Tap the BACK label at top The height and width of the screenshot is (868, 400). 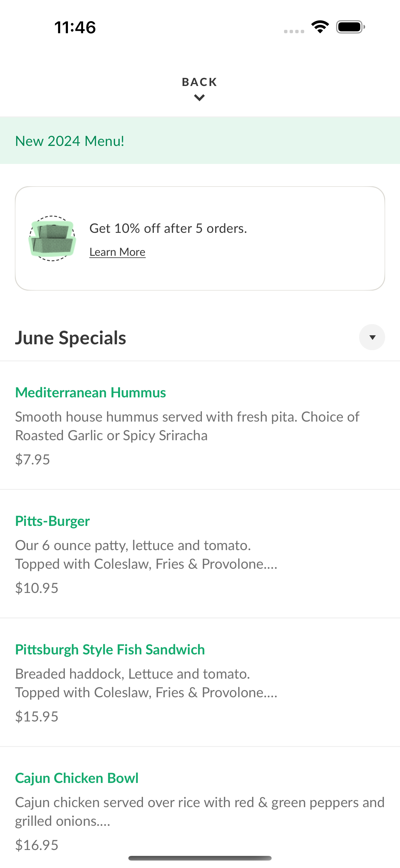tap(200, 82)
